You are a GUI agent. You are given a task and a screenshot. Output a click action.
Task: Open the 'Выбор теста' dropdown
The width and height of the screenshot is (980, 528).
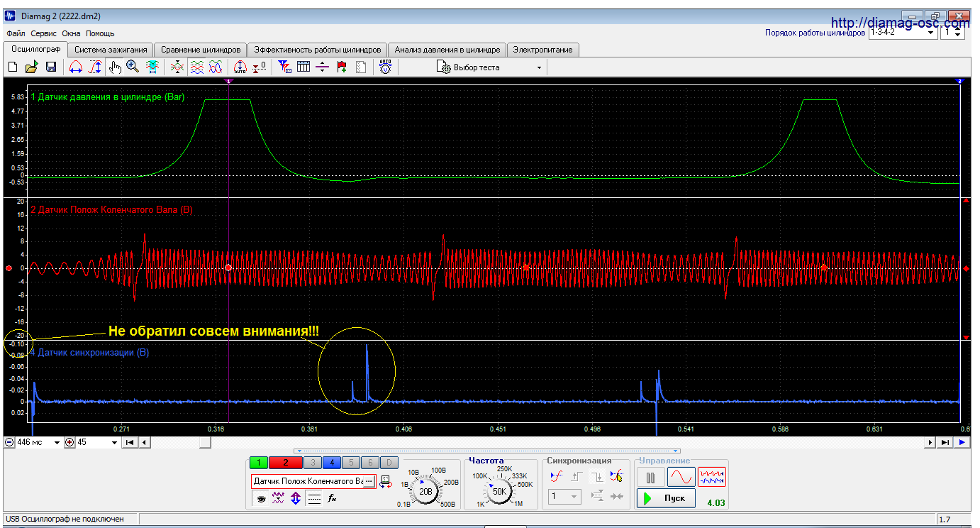click(489, 67)
